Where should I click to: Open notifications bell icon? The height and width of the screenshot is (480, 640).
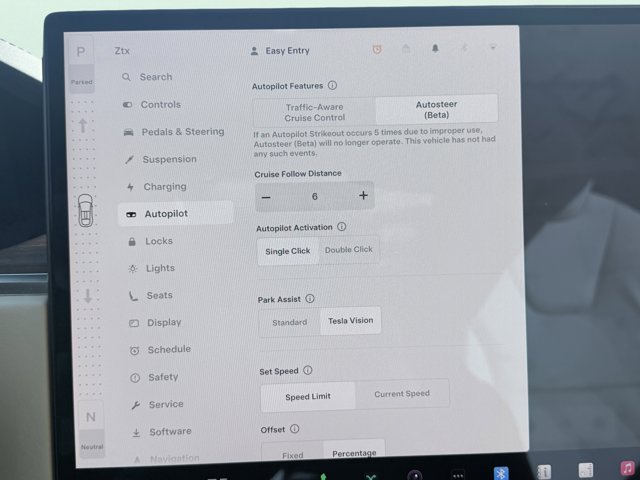(435, 48)
